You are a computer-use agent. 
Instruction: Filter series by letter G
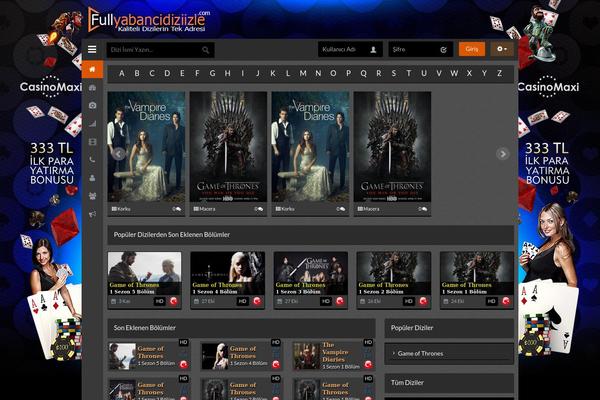point(212,73)
